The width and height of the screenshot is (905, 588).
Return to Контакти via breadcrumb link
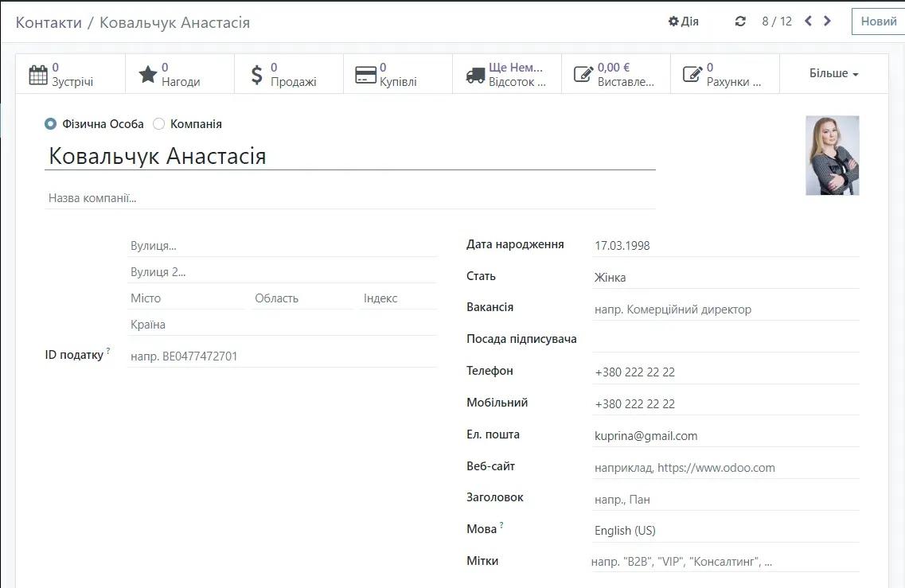49,22
